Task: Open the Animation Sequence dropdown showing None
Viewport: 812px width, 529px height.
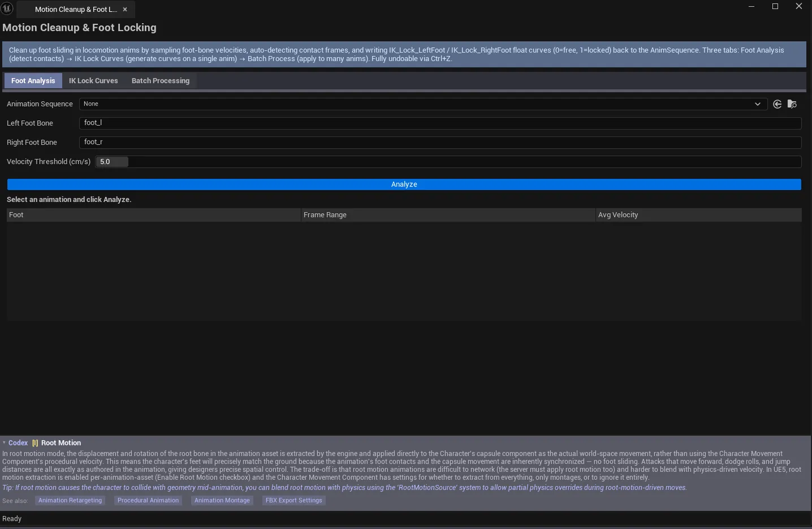Action: [423, 104]
